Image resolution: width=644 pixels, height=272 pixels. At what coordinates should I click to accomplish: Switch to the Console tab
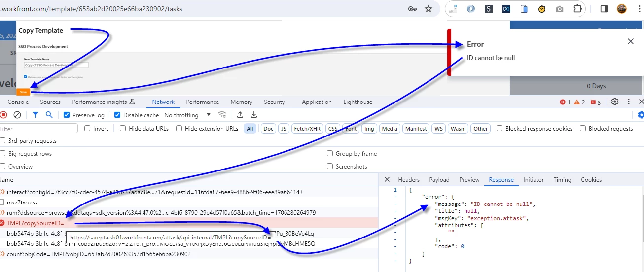pyautogui.click(x=18, y=102)
